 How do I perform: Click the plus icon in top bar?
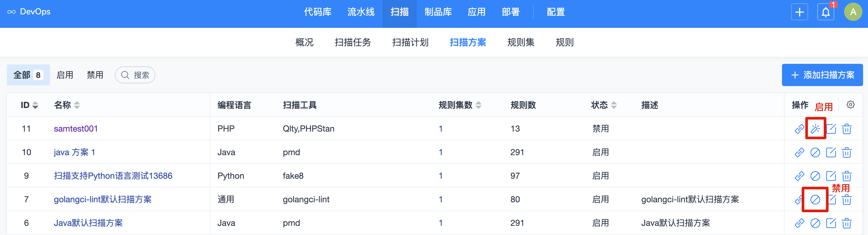tap(799, 12)
